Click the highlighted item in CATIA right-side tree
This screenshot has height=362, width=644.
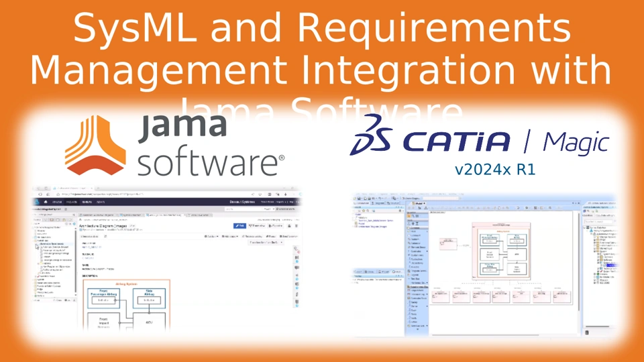coord(611,265)
